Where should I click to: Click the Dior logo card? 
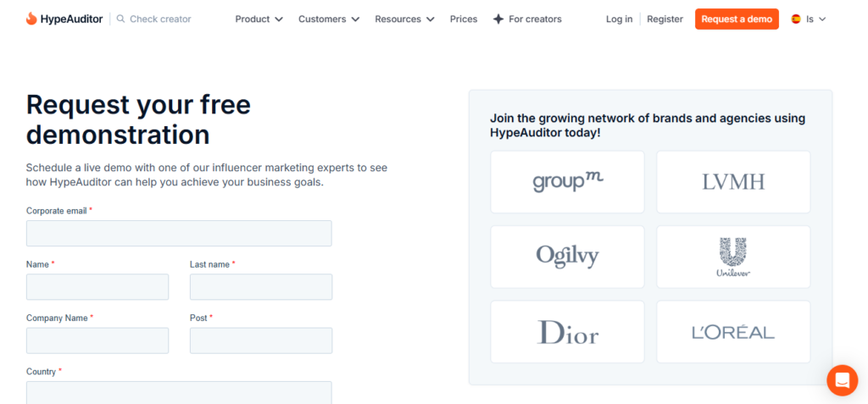(567, 332)
